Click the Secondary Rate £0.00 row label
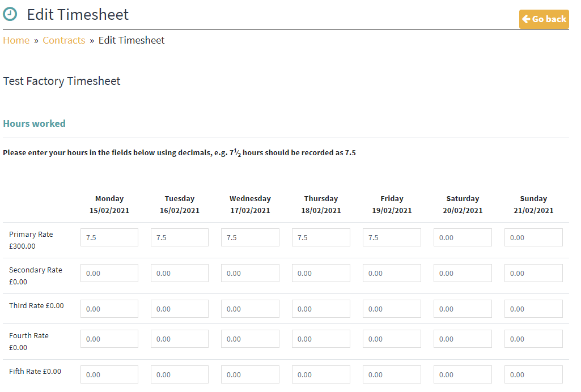Image resolution: width=581 pixels, height=392 pixels. 36,276
